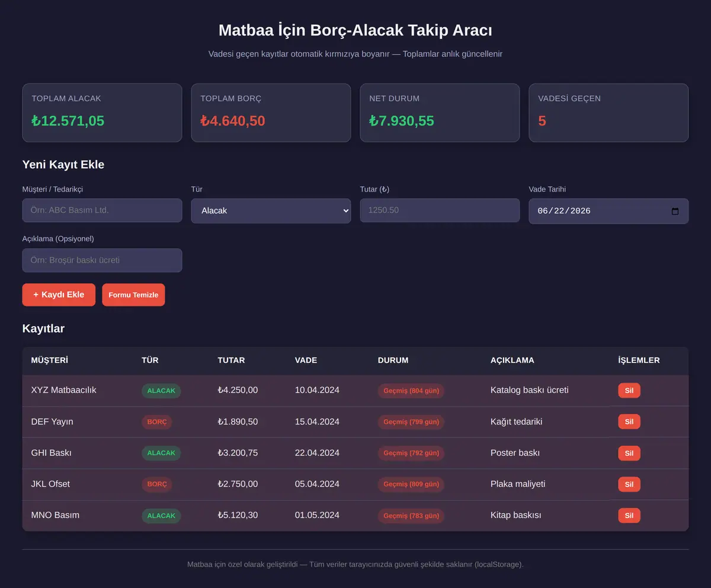Click the ALACAK badge in GHI Baskı row
Screen dimensions: 711x588
click(x=161, y=453)
